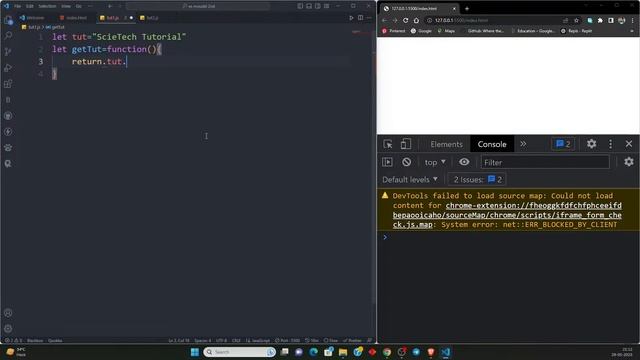Bookmark this page with the star icon

pos(576,20)
